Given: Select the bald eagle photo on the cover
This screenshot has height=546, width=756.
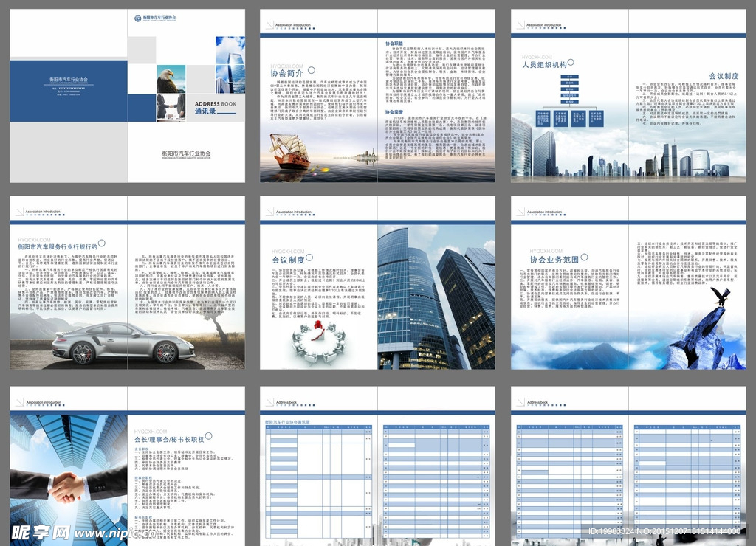Looking at the screenshot, I should pyautogui.click(x=171, y=79).
